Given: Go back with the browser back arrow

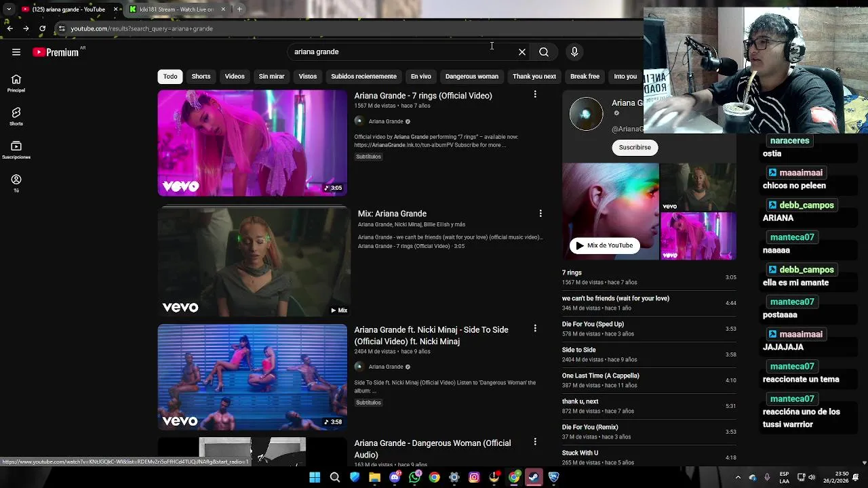Looking at the screenshot, I should pyautogui.click(x=9, y=28).
